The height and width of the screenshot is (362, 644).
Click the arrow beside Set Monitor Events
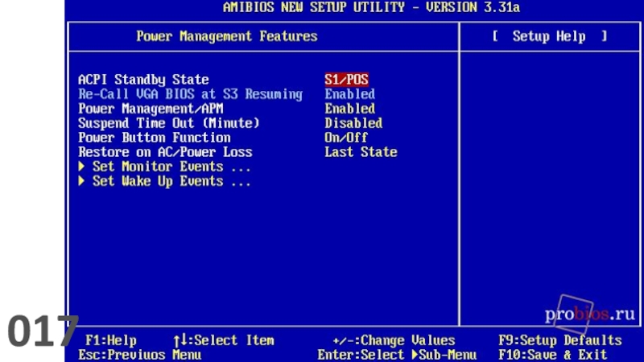(81, 167)
